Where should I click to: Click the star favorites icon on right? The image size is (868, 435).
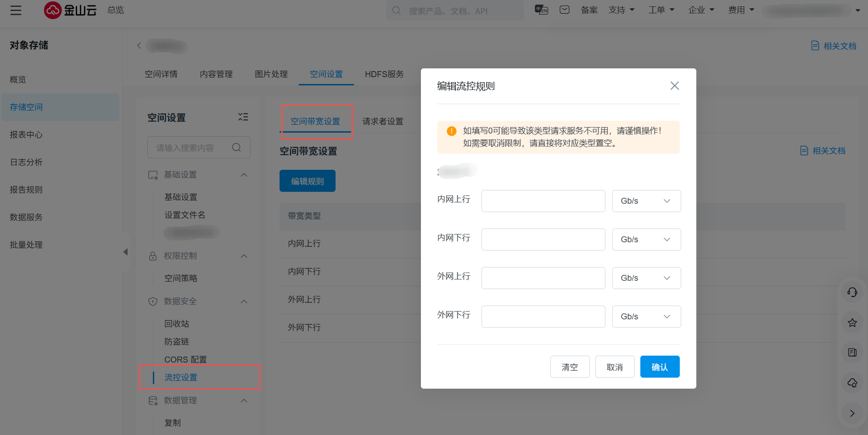pos(852,323)
